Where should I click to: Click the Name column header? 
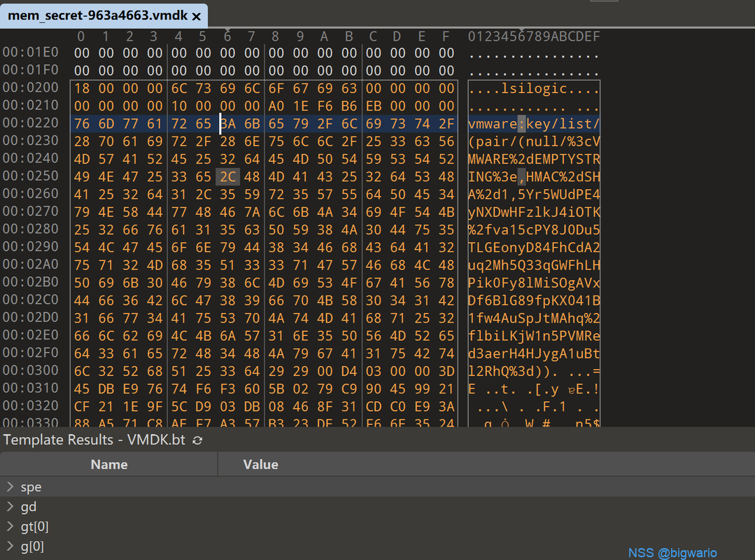click(109, 464)
